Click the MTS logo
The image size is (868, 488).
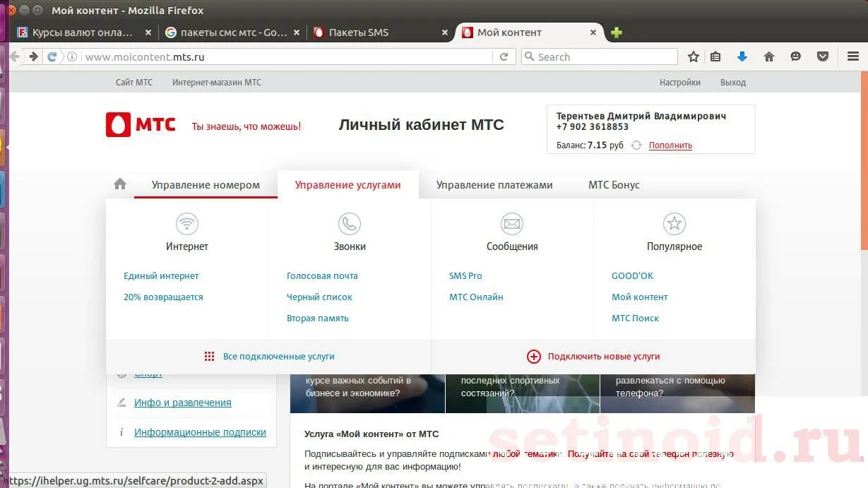pos(141,125)
